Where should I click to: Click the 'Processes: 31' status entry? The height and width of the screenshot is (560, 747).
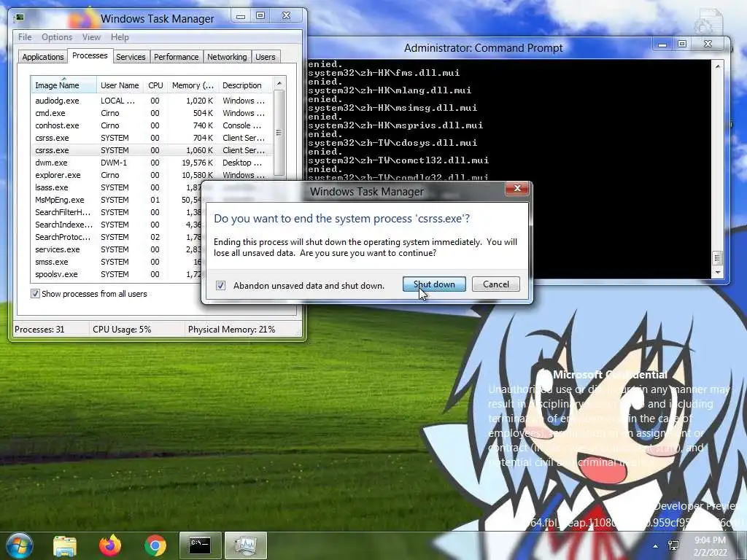[39, 329]
